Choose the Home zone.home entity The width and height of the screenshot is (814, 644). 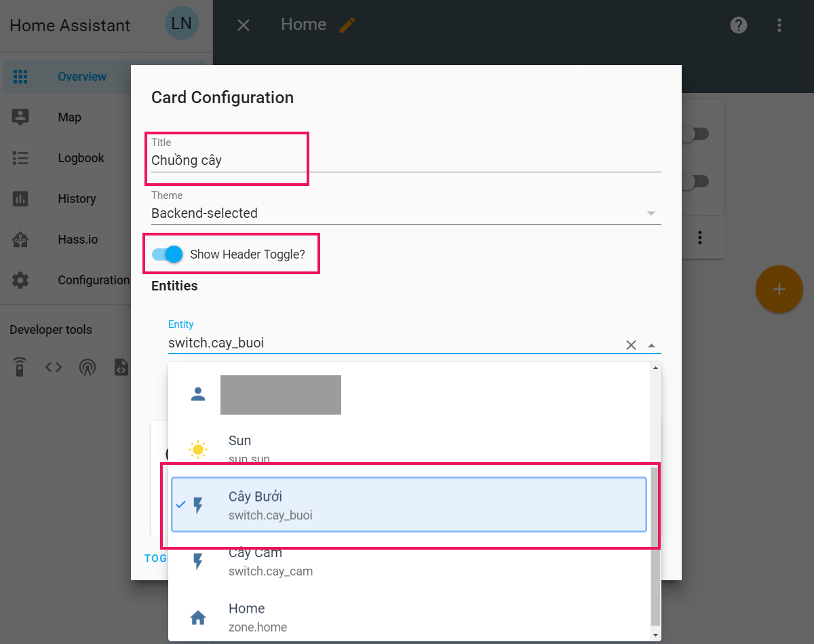coord(408,617)
